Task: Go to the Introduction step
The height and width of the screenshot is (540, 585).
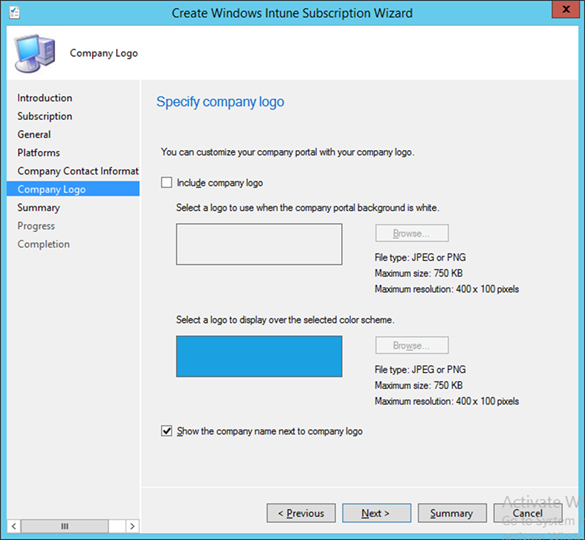Action: point(45,98)
